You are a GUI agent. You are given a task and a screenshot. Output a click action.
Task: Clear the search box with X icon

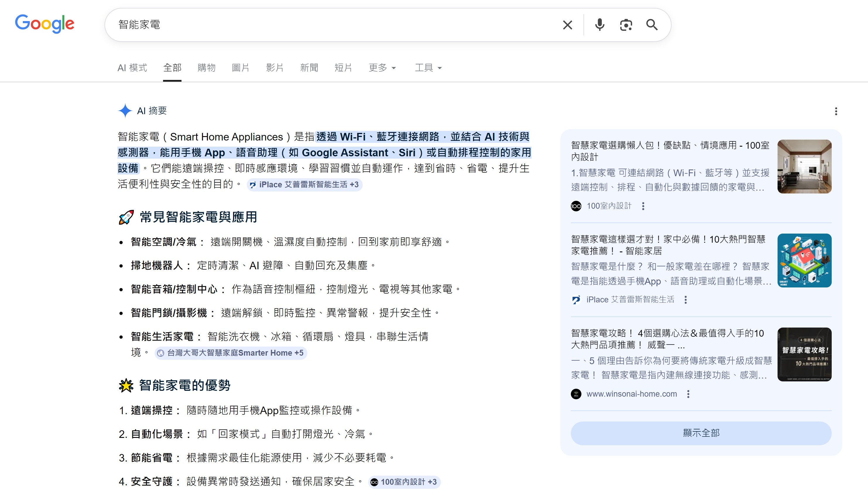coord(567,25)
